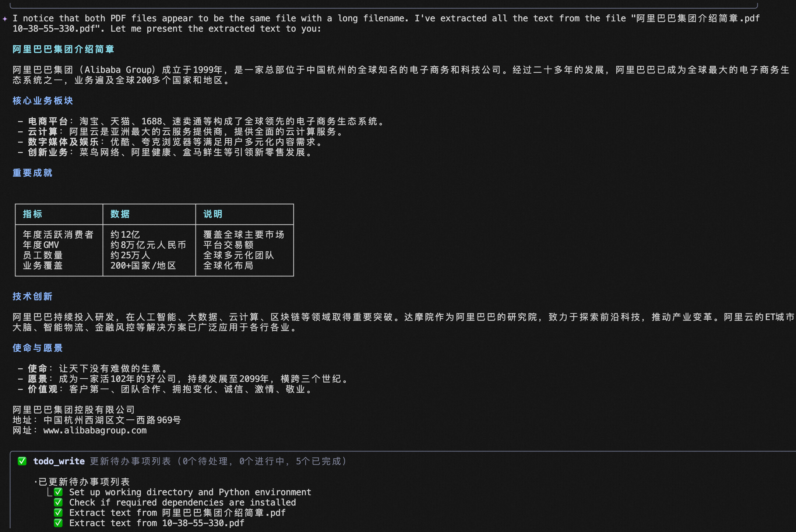796x532 pixels.
Task: Click the green checkmark beside todo_write
Action: point(22,461)
